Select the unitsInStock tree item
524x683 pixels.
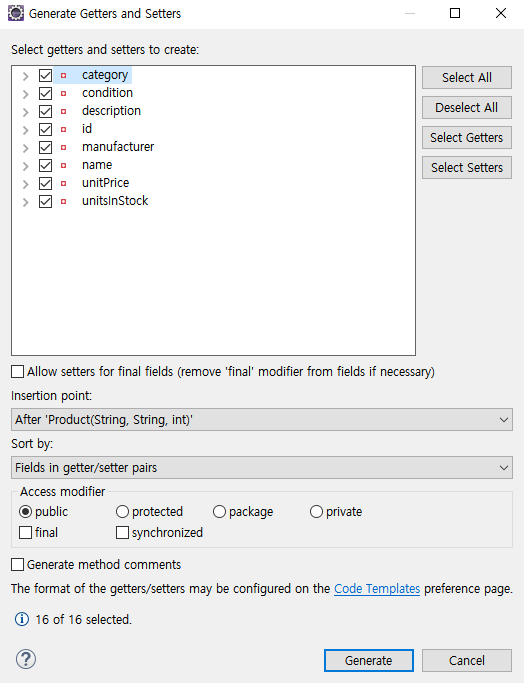pos(115,201)
